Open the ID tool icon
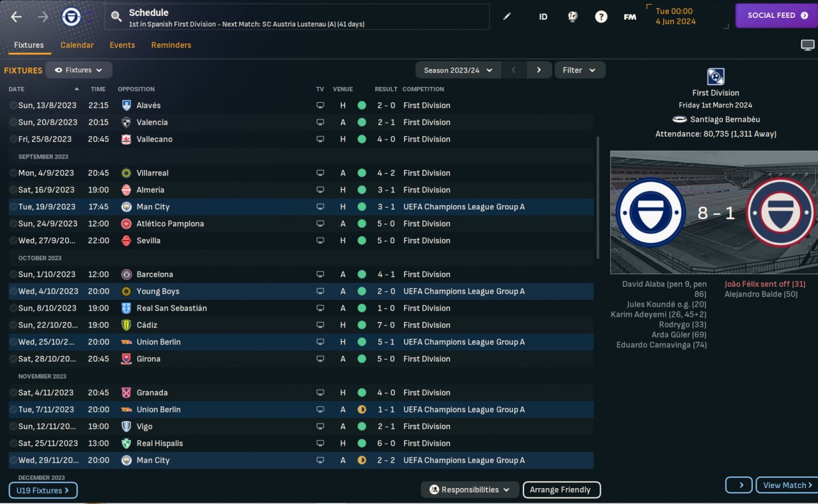The width and height of the screenshot is (818, 504). click(543, 17)
